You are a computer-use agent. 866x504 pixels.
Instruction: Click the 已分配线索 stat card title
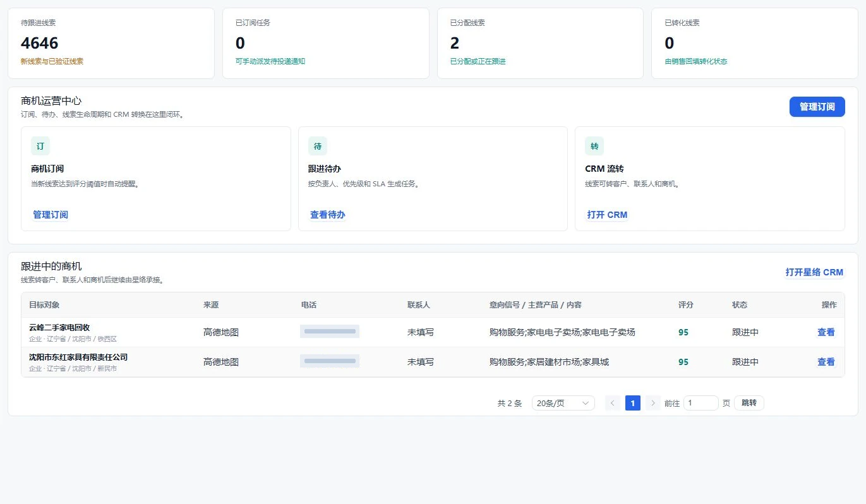pyautogui.click(x=468, y=23)
